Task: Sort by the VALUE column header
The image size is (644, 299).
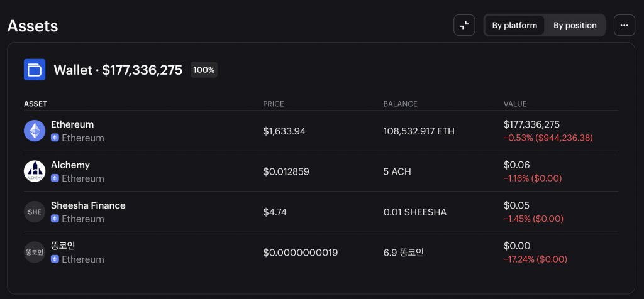Action: click(x=515, y=104)
